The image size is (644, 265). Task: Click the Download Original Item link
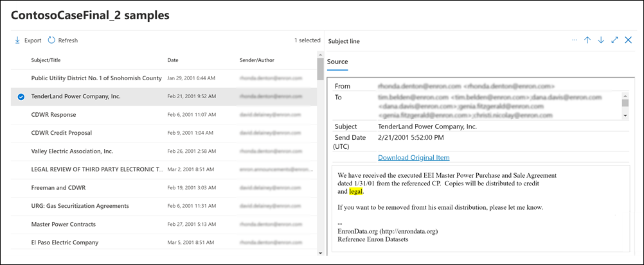[414, 157]
